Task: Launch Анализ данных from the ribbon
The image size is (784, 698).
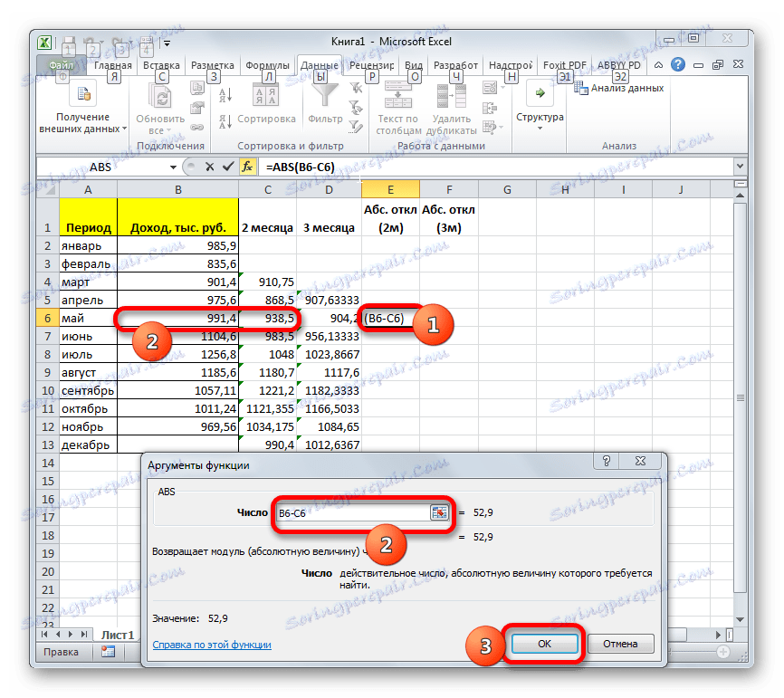Action: pos(626,88)
